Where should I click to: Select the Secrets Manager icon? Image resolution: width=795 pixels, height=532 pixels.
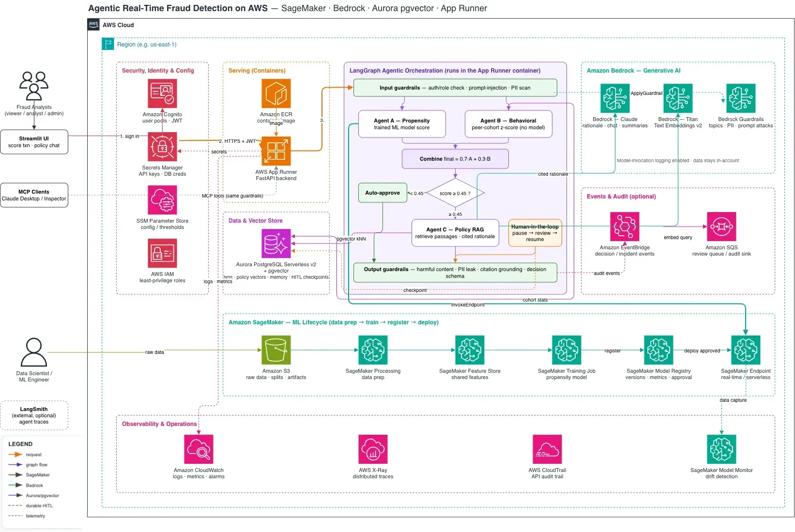[x=162, y=147]
